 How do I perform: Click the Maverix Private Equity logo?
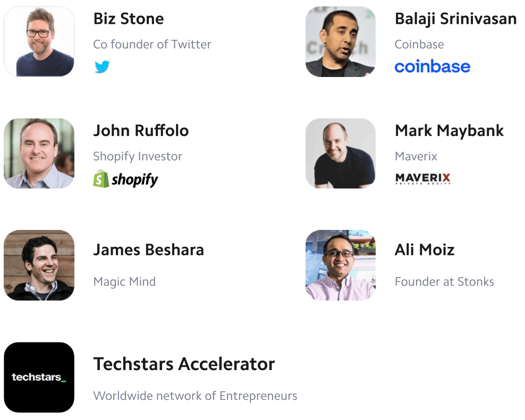point(423,178)
